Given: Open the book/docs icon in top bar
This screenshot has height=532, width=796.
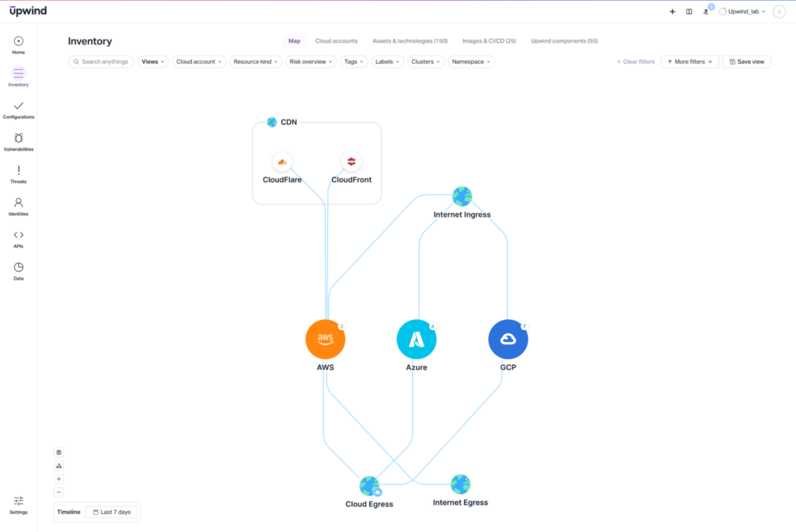Looking at the screenshot, I should (689, 11).
